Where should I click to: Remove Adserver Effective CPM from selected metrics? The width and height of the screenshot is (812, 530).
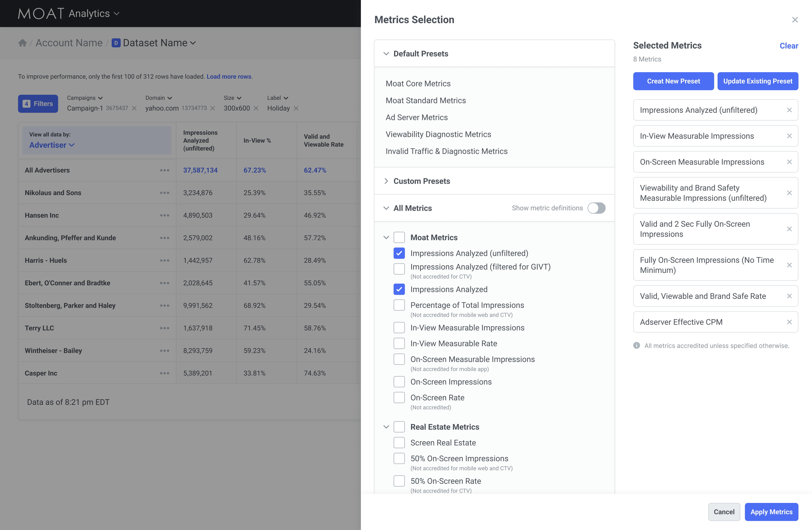[789, 322]
